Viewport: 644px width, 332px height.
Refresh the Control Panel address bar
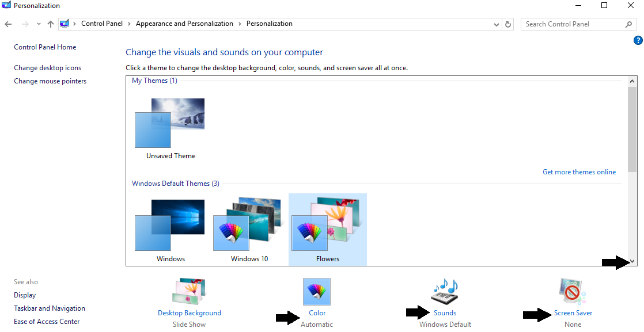(508, 24)
